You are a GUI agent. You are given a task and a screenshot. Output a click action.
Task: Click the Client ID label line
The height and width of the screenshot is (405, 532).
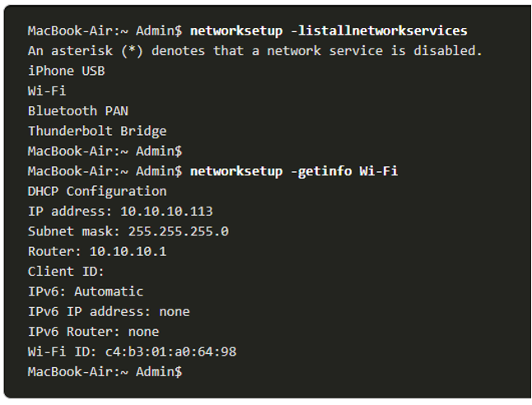(66, 272)
